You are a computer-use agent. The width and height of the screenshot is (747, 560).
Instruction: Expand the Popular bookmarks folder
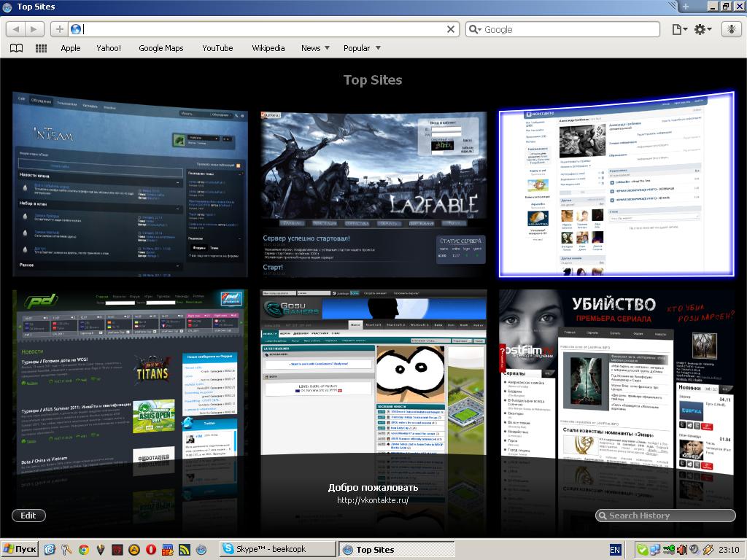[x=362, y=48]
